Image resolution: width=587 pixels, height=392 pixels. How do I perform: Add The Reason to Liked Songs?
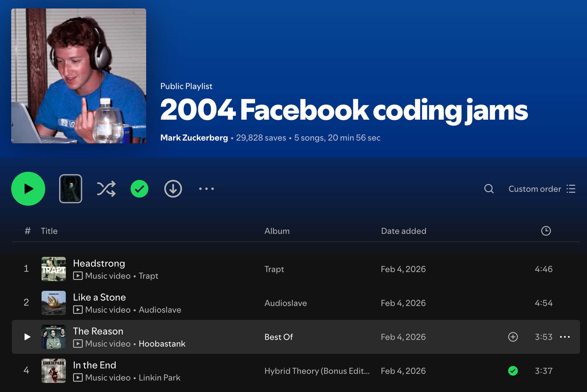(513, 337)
